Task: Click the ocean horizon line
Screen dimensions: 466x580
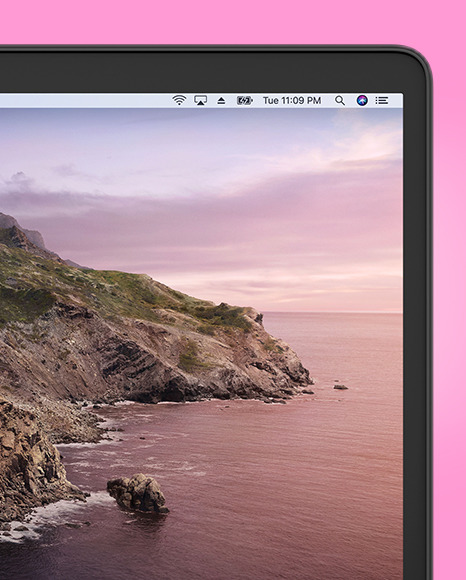Action: pos(333,313)
